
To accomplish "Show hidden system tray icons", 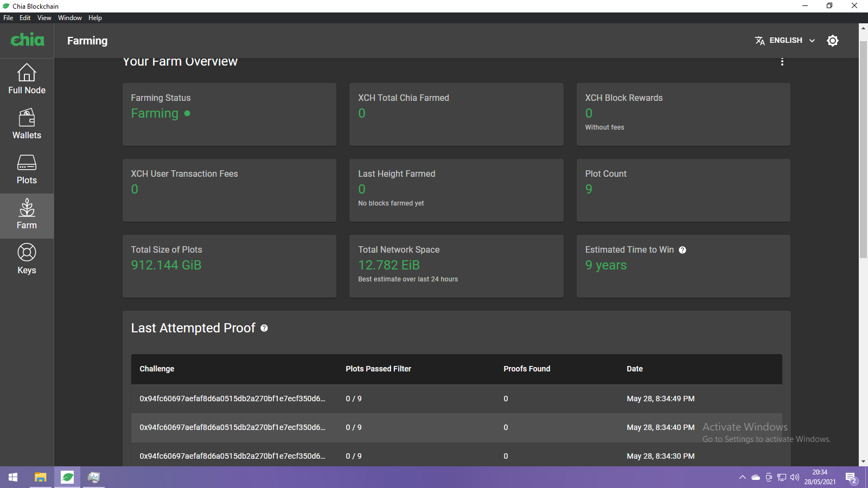I will (742, 477).
